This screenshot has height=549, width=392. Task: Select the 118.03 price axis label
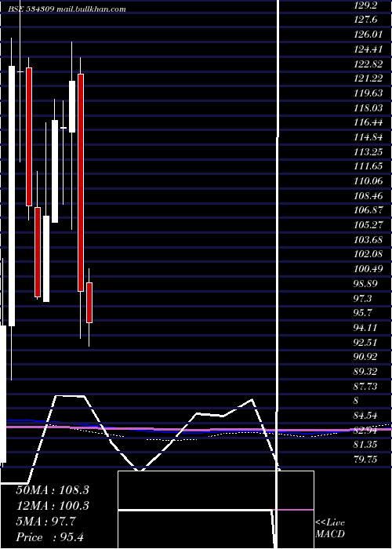(368, 108)
